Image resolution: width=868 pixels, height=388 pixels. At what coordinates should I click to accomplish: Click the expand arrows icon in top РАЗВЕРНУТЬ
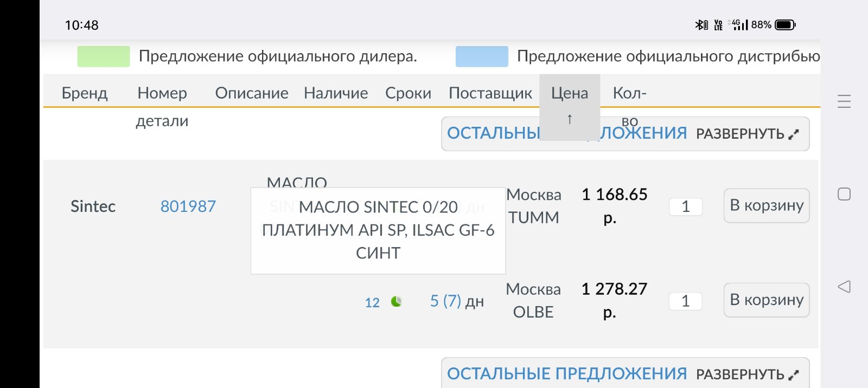[x=794, y=134]
